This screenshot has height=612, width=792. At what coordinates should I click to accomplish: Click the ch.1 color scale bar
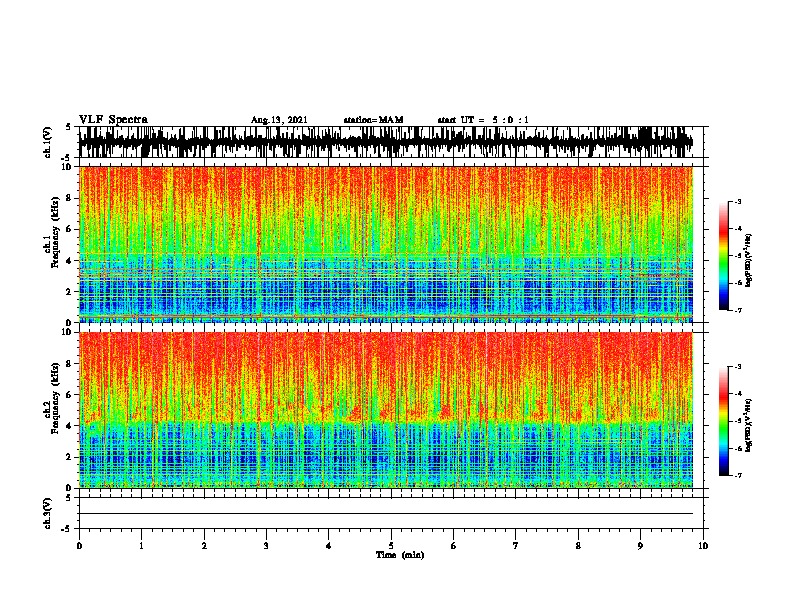[x=724, y=256]
